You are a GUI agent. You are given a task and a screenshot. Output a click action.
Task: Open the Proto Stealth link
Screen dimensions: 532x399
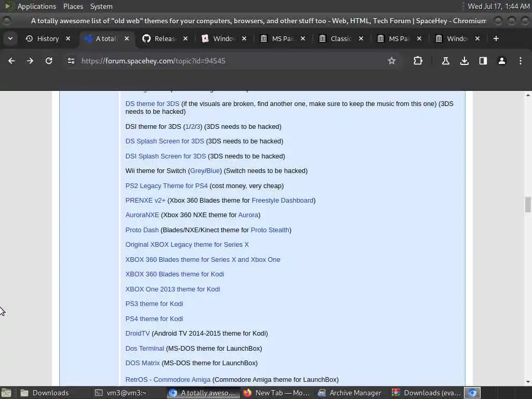coord(270,230)
